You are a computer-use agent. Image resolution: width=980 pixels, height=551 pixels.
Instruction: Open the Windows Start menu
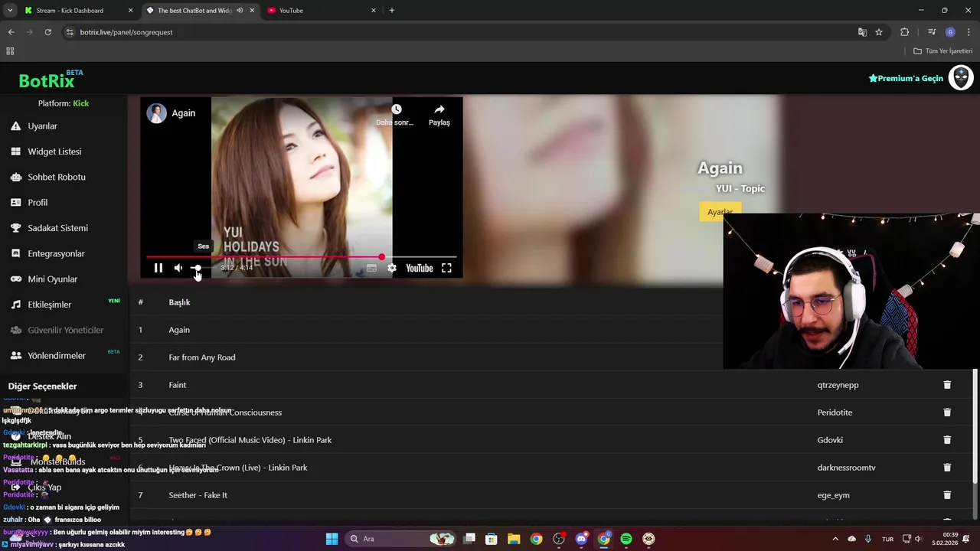click(x=332, y=539)
